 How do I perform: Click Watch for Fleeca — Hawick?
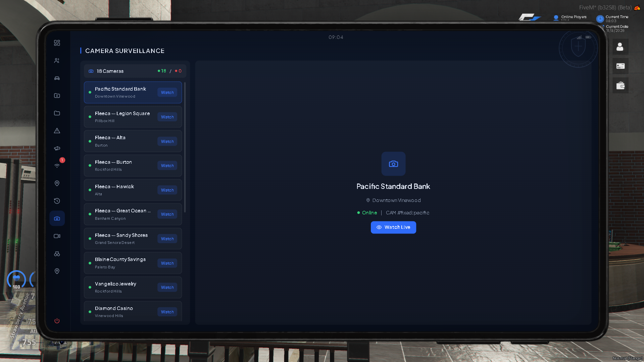(167, 190)
